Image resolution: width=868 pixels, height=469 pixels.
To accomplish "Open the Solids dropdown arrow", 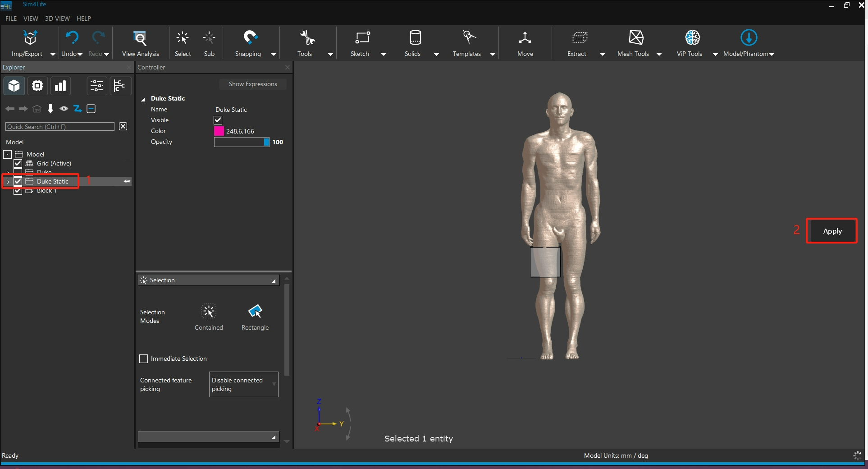I will [436, 54].
